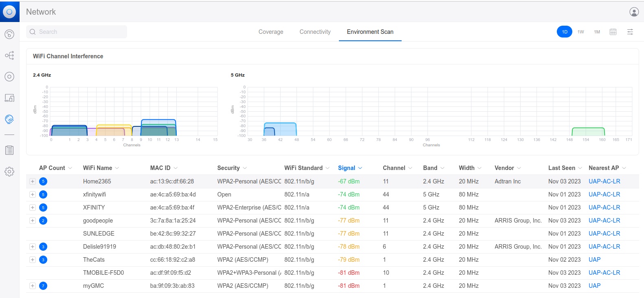
Task: Open the topology icon in the sidebar
Action: tap(9, 55)
